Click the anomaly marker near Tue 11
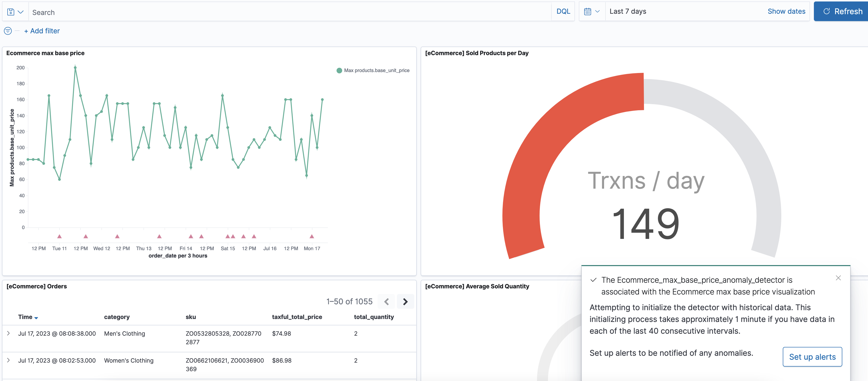The image size is (868, 381). (59, 236)
